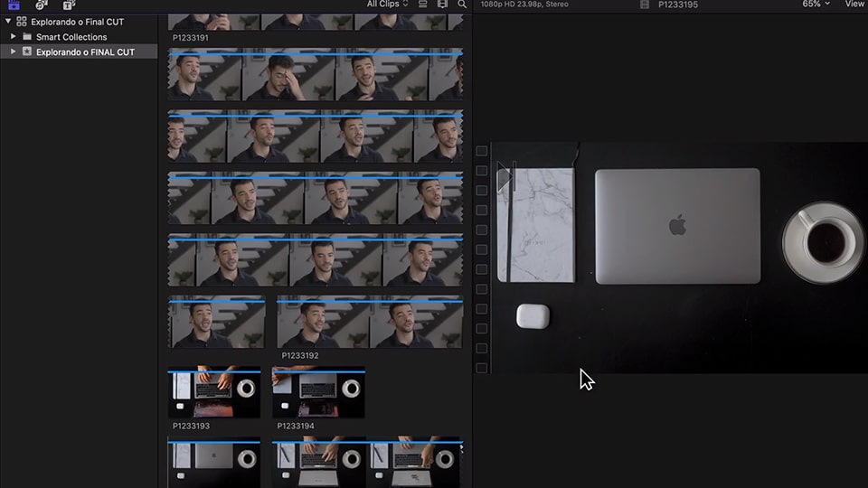Viewport: 868px width, 488px height.
Task: Click the P1233194 clip name label
Action: coord(296,426)
